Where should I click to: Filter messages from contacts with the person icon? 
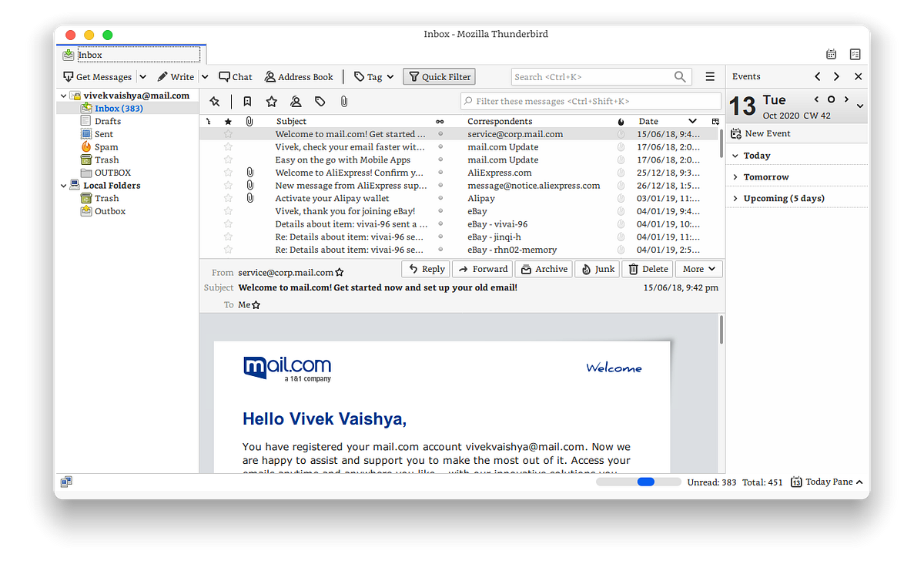click(x=296, y=101)
